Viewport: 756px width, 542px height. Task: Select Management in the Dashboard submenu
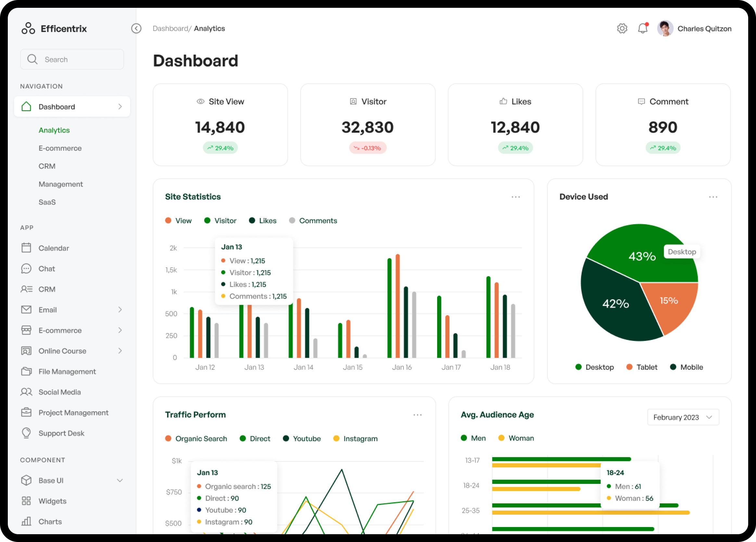tap(61, 184)
